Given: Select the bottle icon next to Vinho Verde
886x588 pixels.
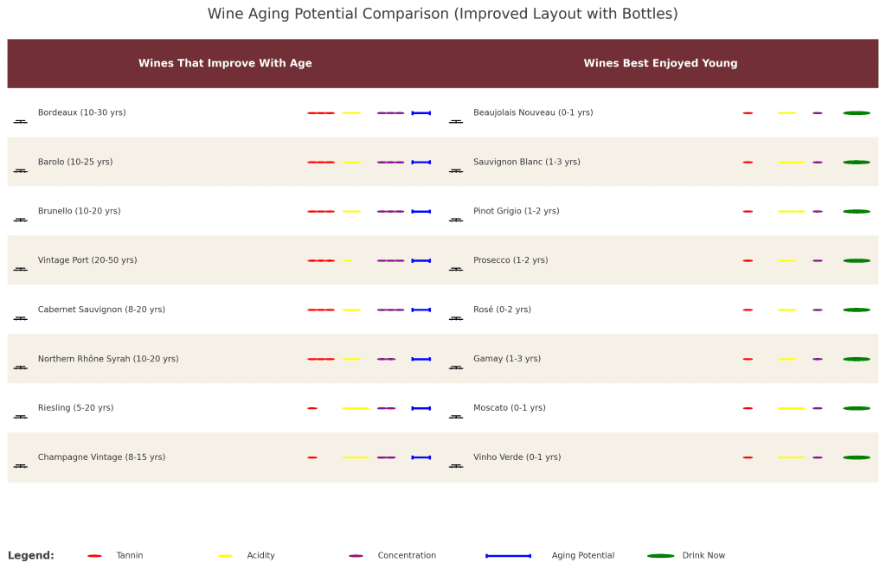Looking at the screenshot, I should point(456,466).
